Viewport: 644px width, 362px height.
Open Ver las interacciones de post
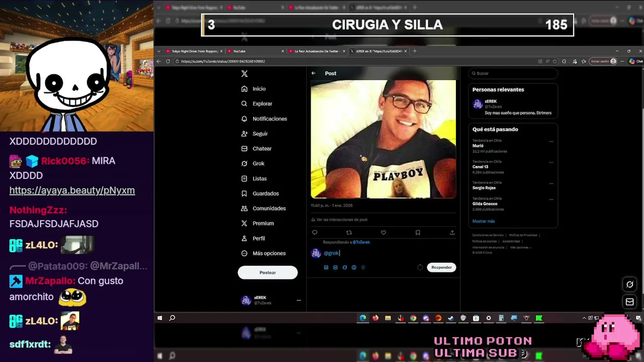[x=339, y=220]
